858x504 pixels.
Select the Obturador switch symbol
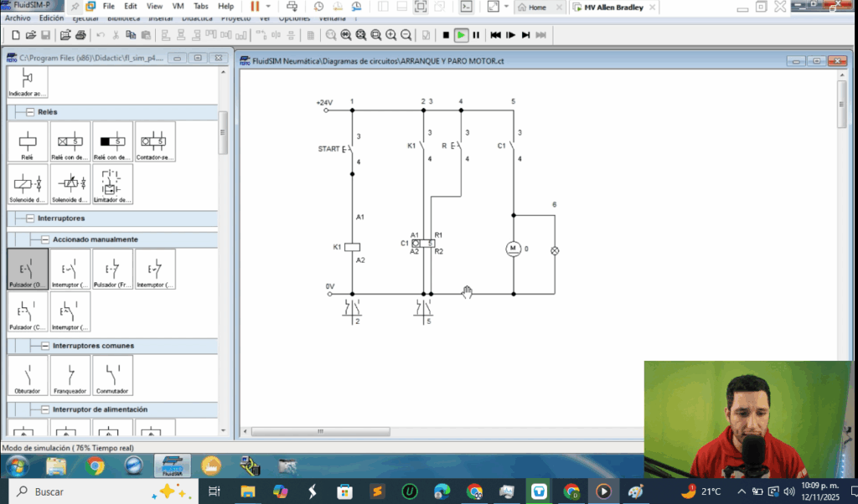(x=28, y=375)
